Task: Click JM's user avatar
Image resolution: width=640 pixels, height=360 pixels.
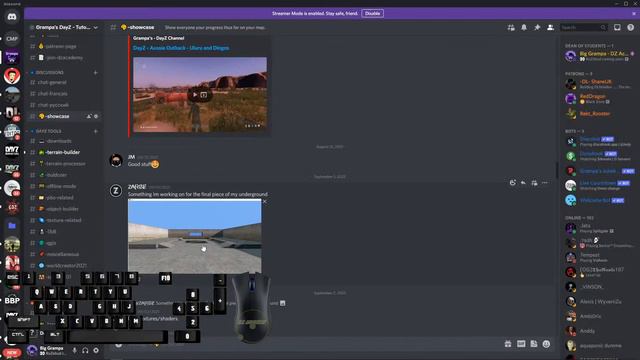Action: tap(116, 160)
